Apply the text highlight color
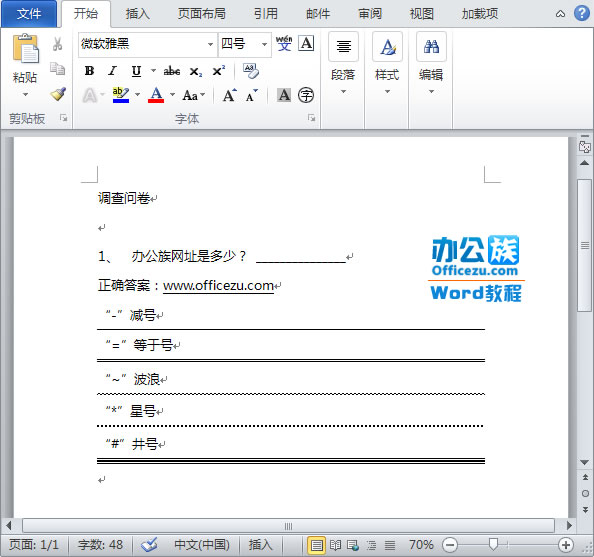This screenshot has width=594, height=557. (121, 95)
